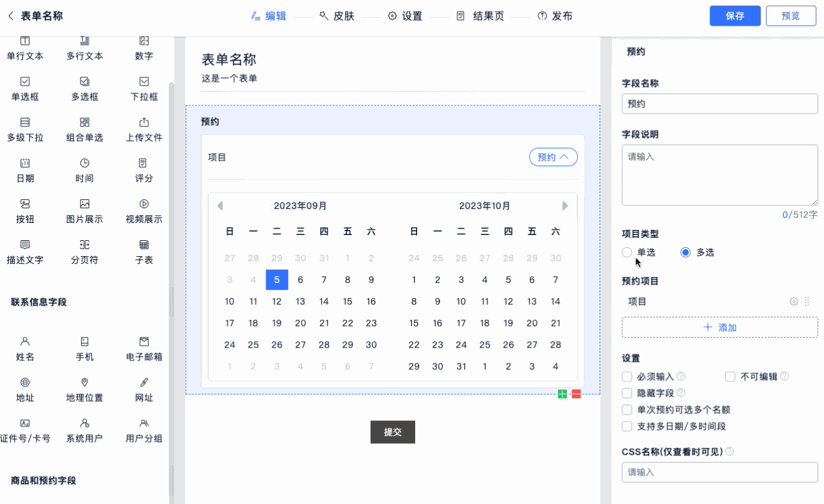Insert the 图片展示 image display field
Image resolution: width=824 pixels, height=504 pixels.
point(84,204)
